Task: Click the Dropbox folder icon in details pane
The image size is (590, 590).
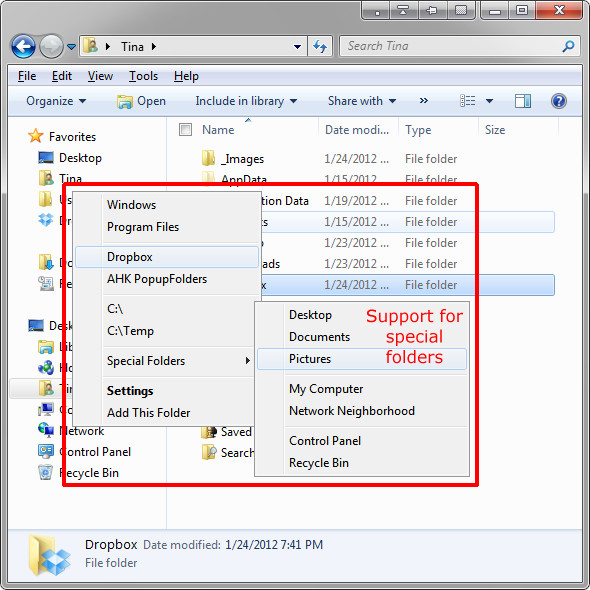Action: coord(49,555)
